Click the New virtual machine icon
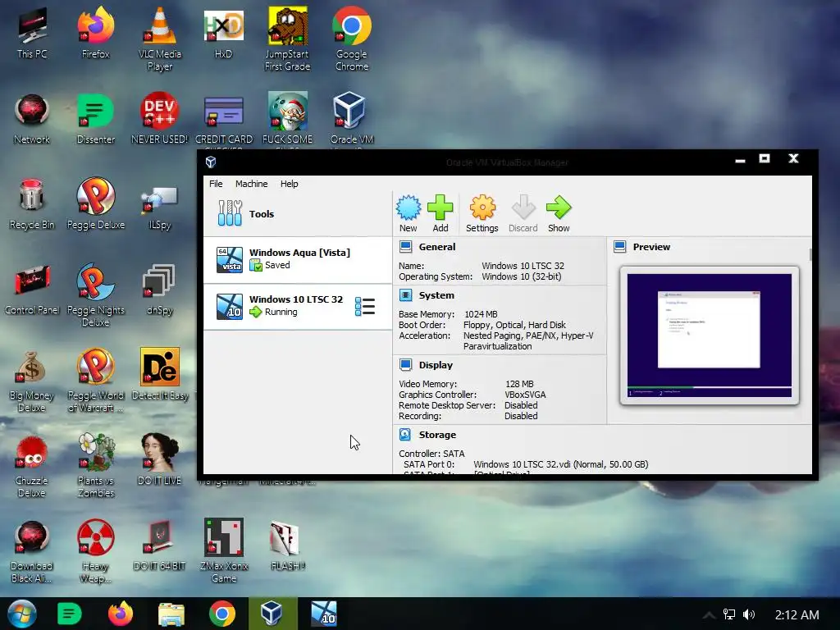The image size is (840, 630). 409,213
